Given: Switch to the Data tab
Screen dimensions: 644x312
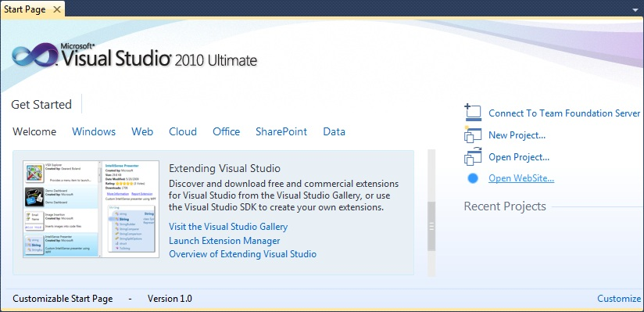Looking at the screenshot, I should (x=334, y=131).
